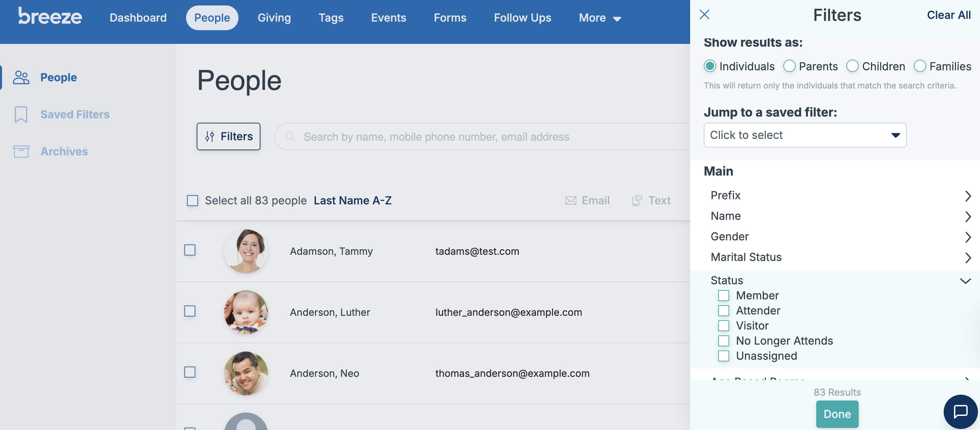Change the Last Name A-Z sorting
The image size is (980, 430).
[x=352, y=200]
